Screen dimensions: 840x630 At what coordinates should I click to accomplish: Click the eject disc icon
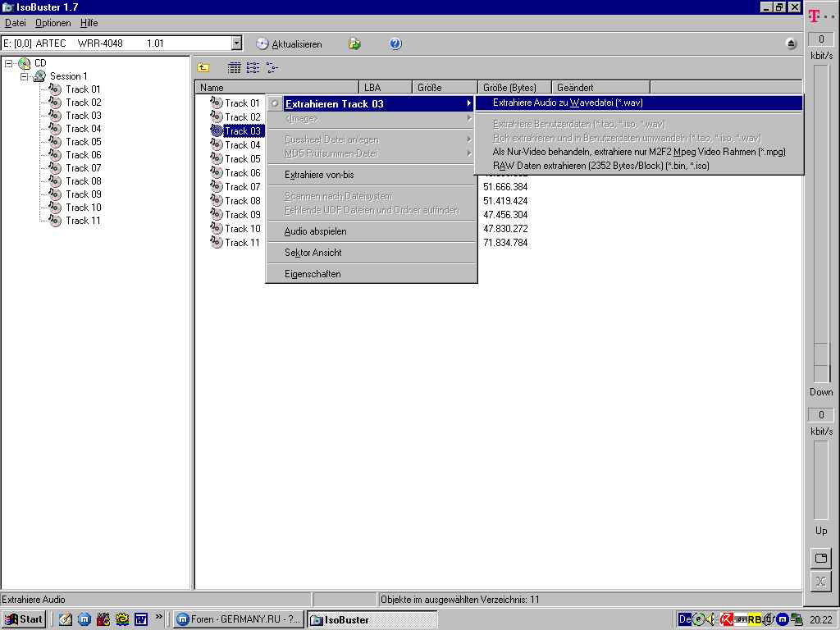(792, 44)
